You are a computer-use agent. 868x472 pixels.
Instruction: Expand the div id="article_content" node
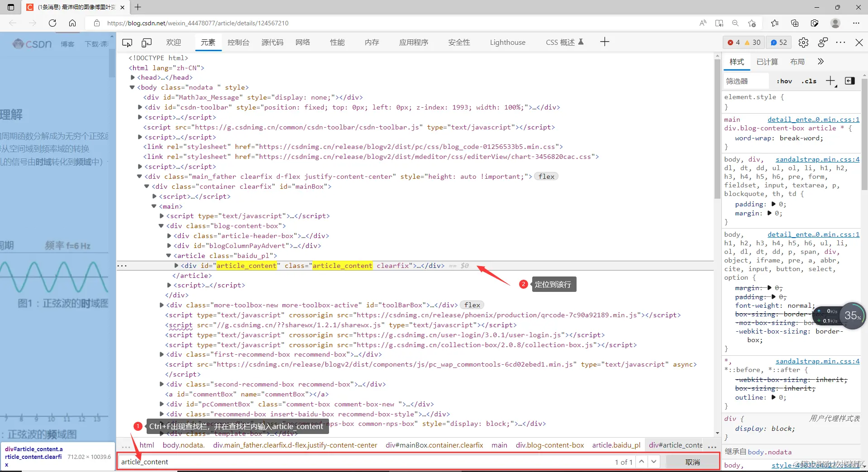pyautogui.click(x=176, y=266)
